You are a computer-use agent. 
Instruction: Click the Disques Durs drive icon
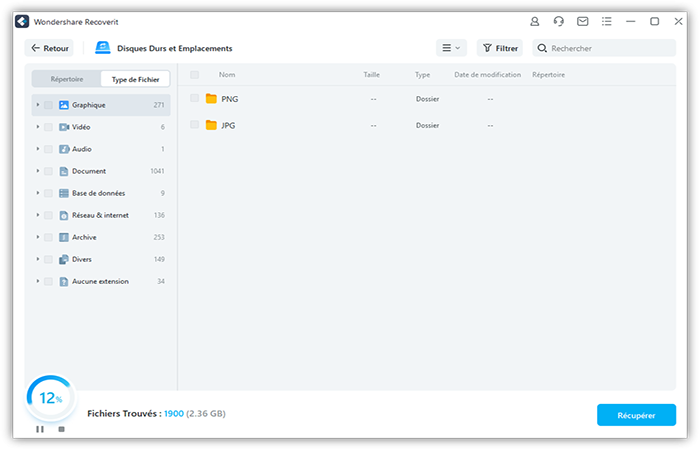(x=103, y=48)
